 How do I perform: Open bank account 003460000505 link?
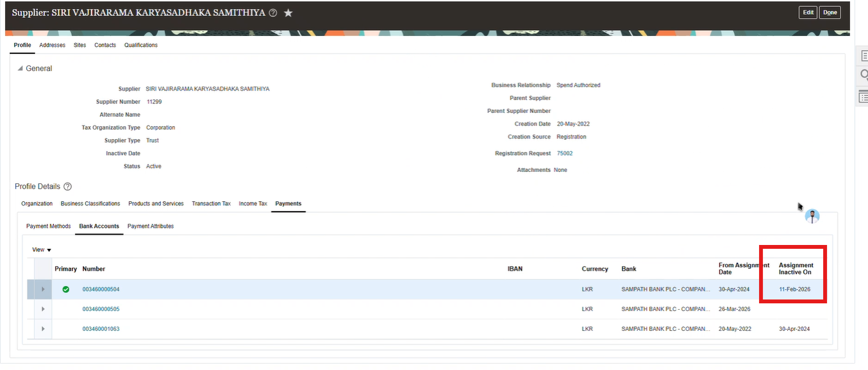(x=101, y=309)
